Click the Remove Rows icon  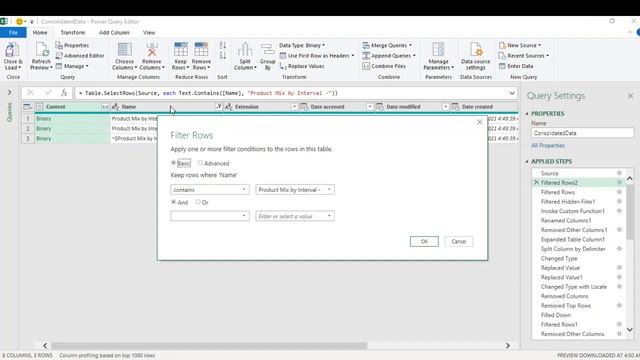coord(201,50)
